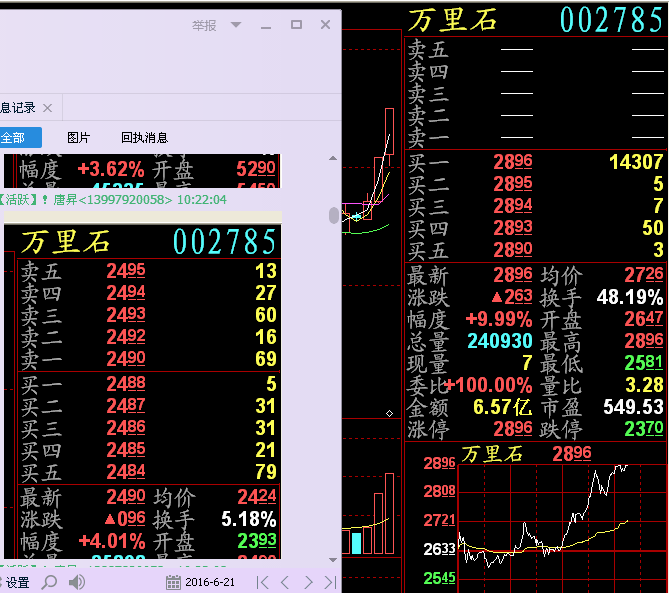The height and width of the screenshot is (593, 670).
Task: Open 设置 in the history window footer
Action: (17, 582)
